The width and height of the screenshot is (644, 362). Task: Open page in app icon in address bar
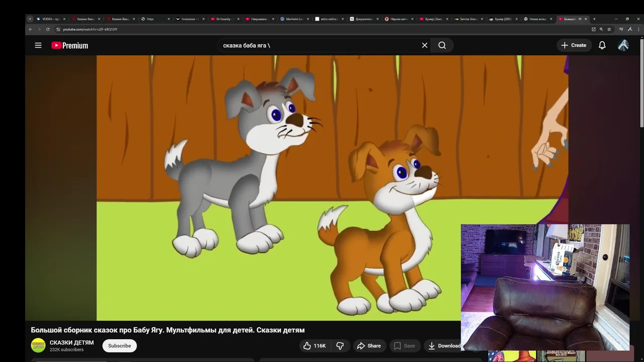(x=594, y=29)
